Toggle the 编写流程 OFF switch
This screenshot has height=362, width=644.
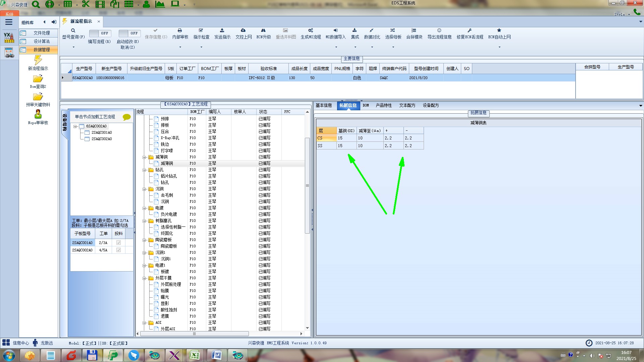point(99,33)
